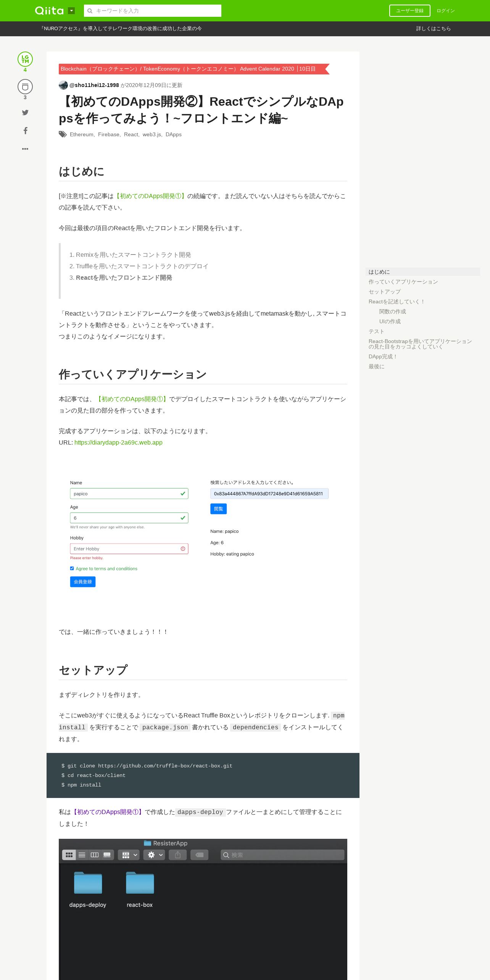Select the Firebase tag

108,134
